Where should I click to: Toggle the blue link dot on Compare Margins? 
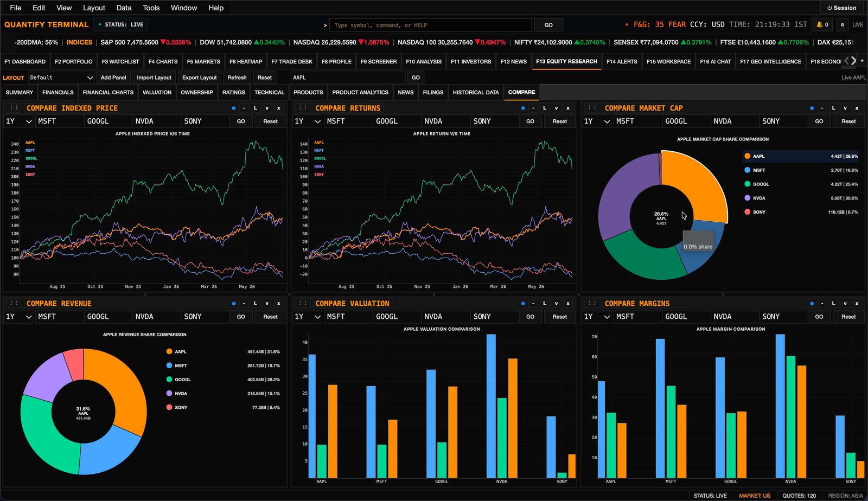812,303
